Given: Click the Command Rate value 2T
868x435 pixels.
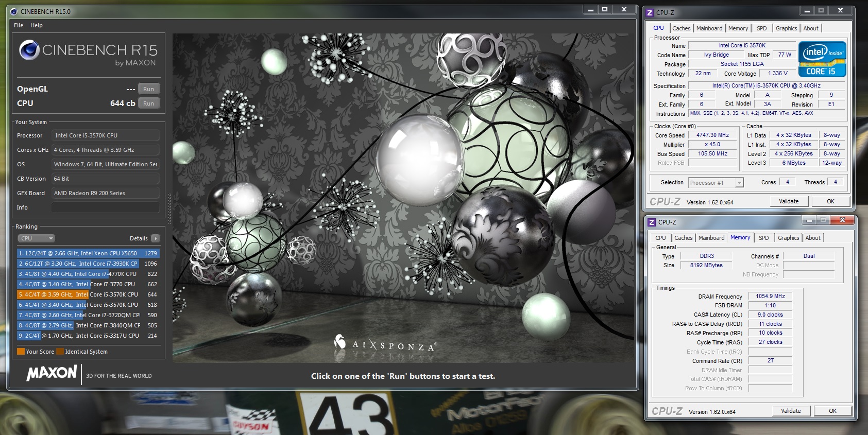Looking at the screenshot, I should pos(770,361).
